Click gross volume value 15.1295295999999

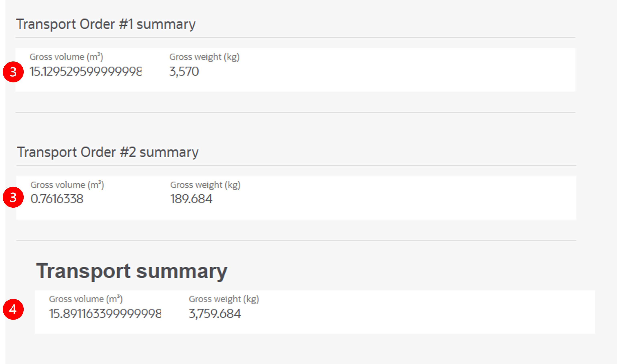(x=86, y=71)
